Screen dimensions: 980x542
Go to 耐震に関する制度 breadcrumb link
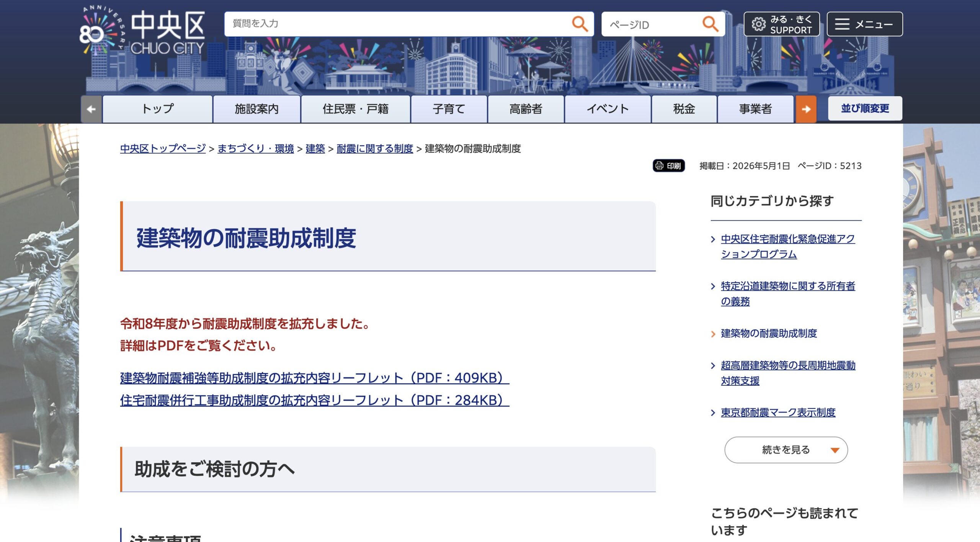pyautogui.click(x=374, y=149)
